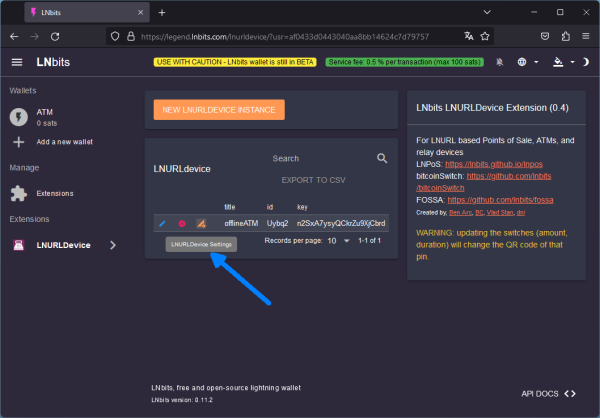Image resolution: width=600 pixels, height=418 pixels.
Task: Click the USE WITH CAUTION yellow badge
Action: pos(235,62)
